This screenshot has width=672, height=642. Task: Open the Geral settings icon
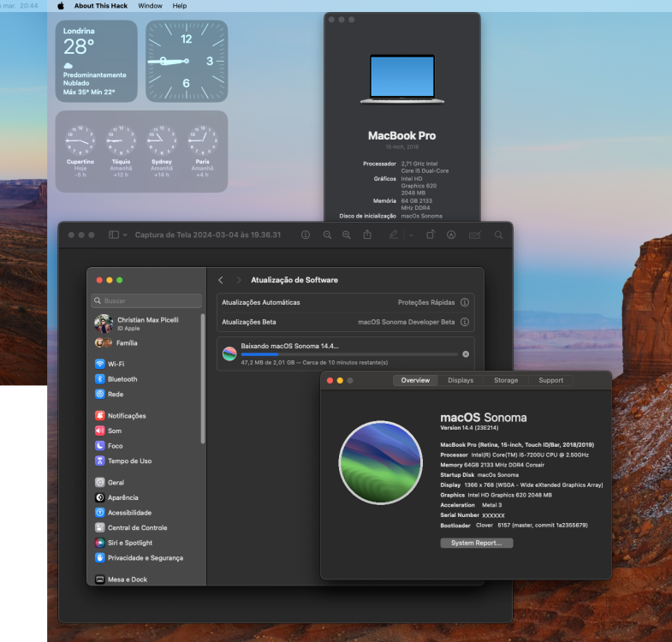click(x=100, y=482)
